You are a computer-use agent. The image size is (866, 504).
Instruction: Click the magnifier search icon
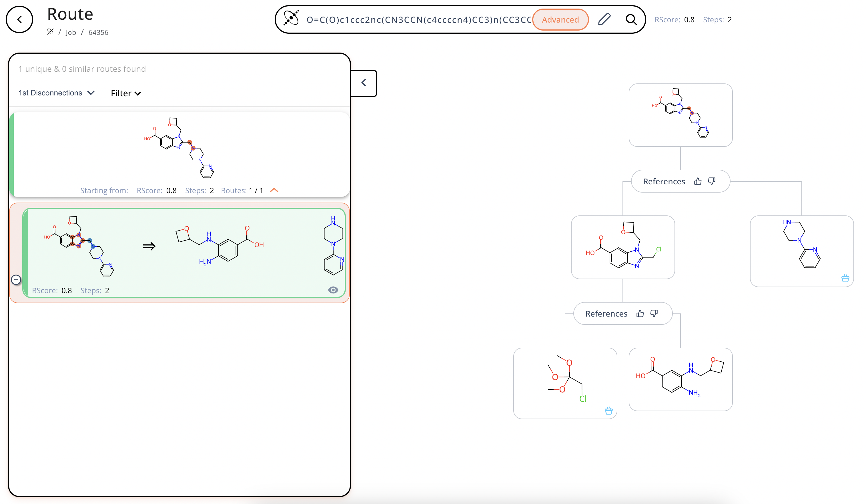[x=631, y=20]
